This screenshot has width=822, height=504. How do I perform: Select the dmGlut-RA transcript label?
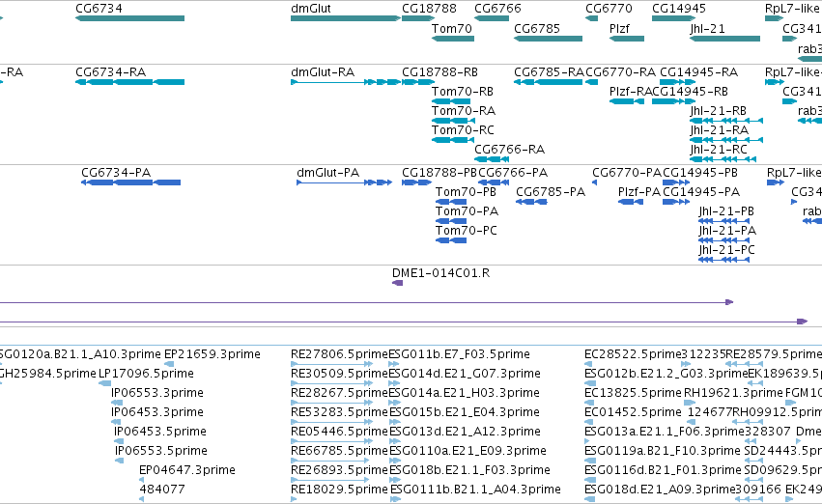[x=323, y=71]
